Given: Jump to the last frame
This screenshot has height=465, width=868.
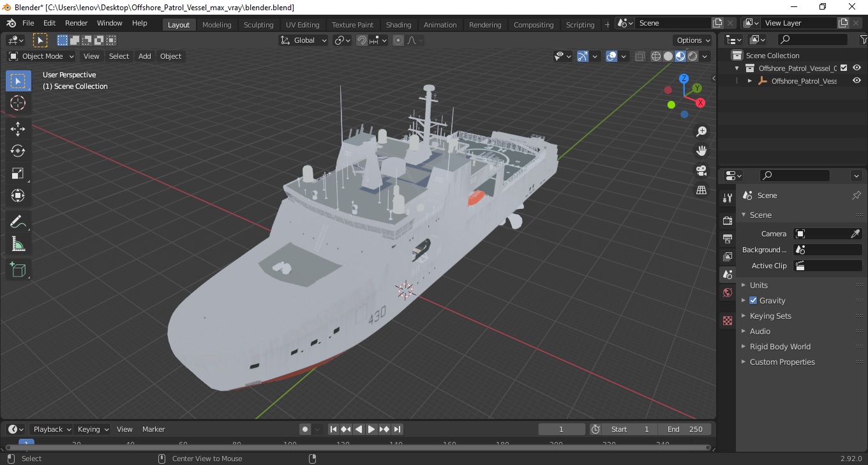Looking at the screenshot, I should point(397,429).
